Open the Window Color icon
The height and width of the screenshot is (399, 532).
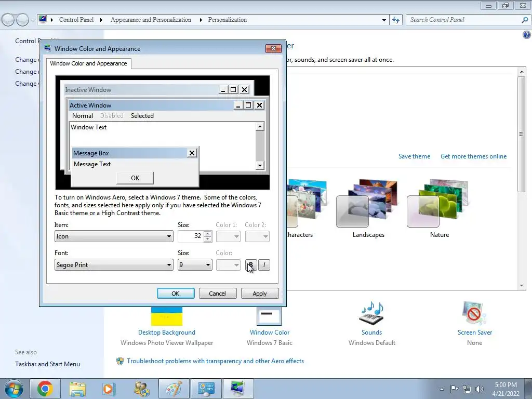[269, 316]
